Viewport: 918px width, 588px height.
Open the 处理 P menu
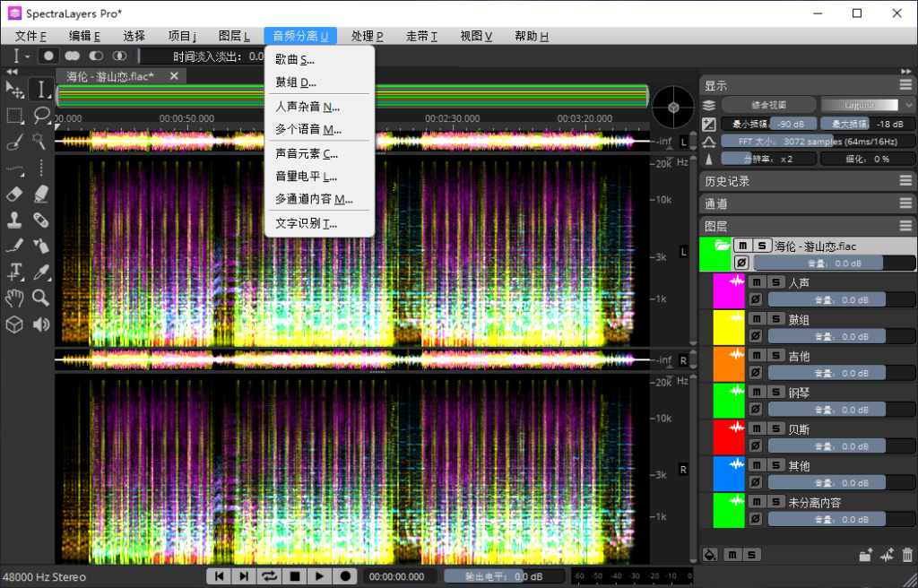[367, 36]
